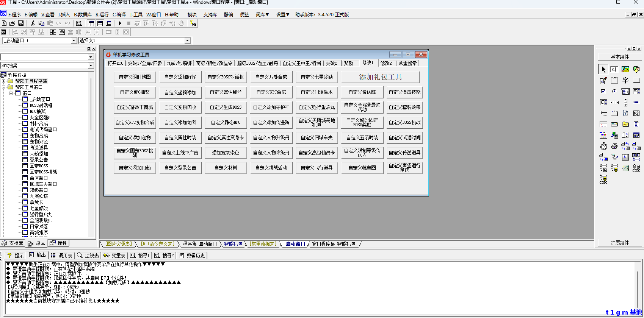Select the slider bar component icon
This screenshot has height=318, width=644.
[x=603, y=113]
